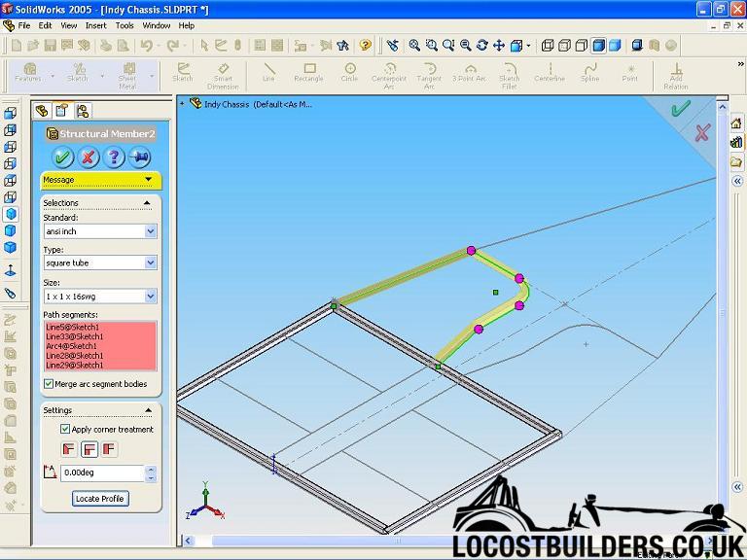
Task: Switch to Shaded With Edges display
Action: pos(598,45)
